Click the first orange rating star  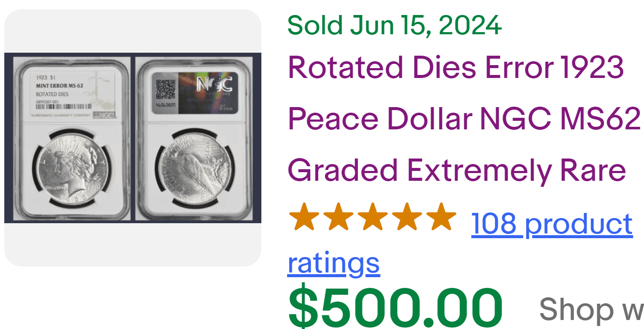click(303, 217)
